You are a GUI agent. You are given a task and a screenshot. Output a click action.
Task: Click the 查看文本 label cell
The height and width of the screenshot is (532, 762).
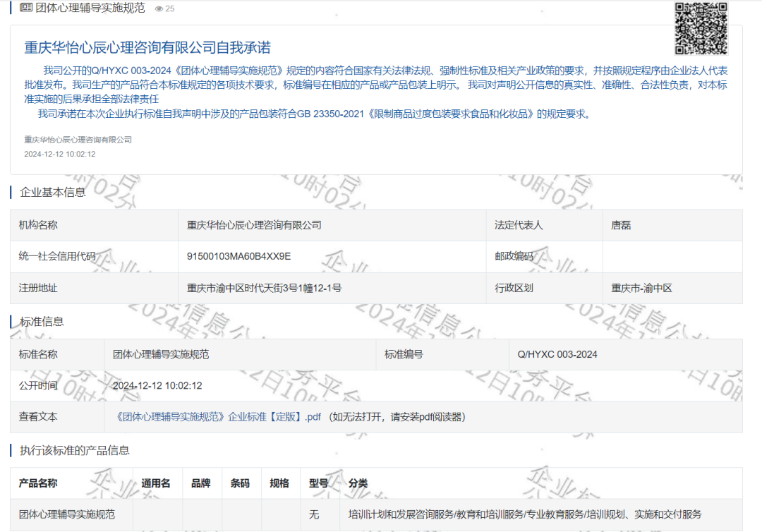(57, 417)
